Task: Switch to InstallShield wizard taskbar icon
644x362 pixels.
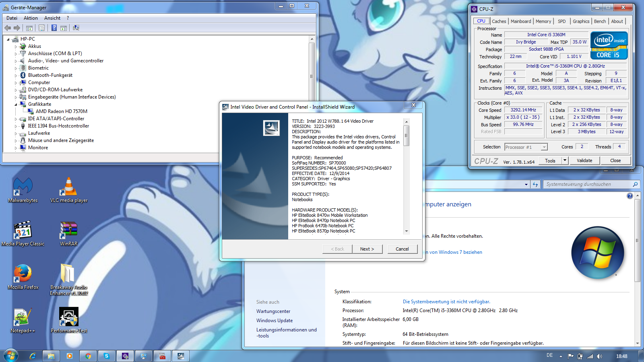Action: pos(181,356)
